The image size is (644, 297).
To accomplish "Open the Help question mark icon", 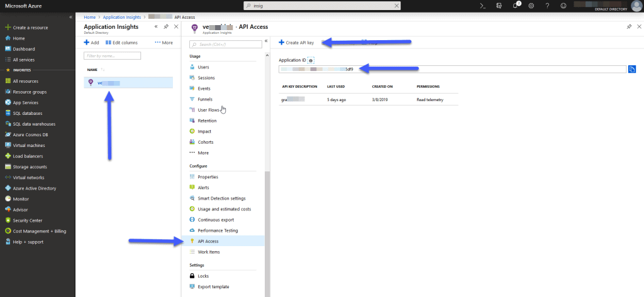I will (547, 6).
